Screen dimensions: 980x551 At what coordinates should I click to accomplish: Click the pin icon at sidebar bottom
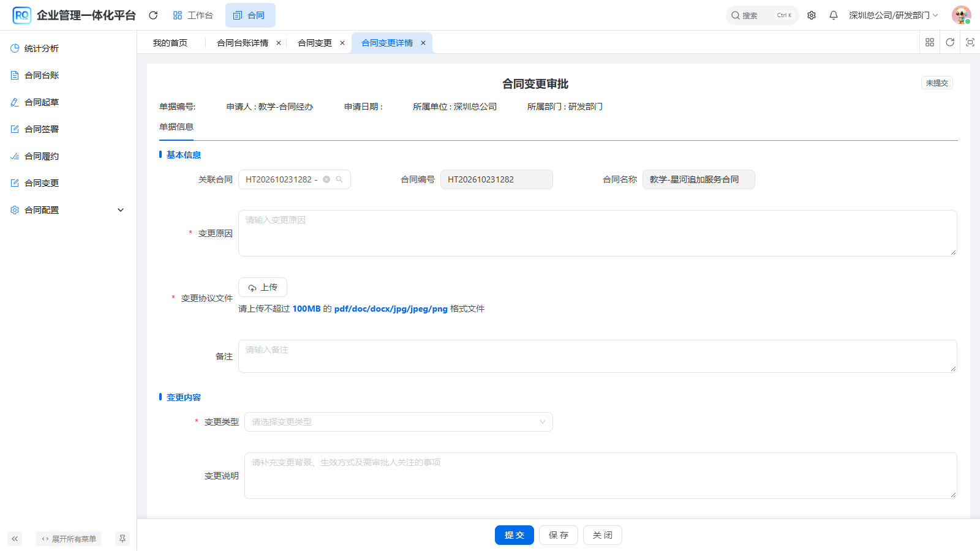(123, 539)
